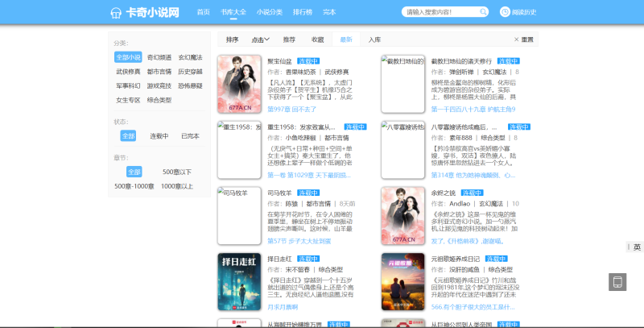This screenshot has width=644, height=328.
Task: Open chapter link 月末月票啊
Action: (283, 307)
